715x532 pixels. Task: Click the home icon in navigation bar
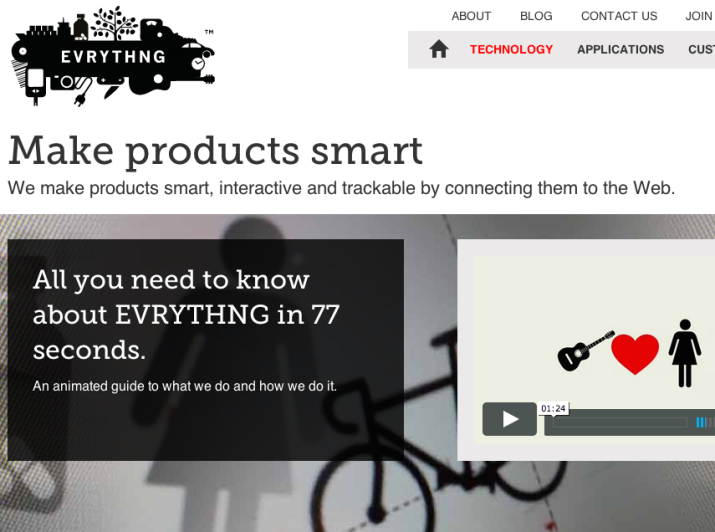click(x=439, y=49)
